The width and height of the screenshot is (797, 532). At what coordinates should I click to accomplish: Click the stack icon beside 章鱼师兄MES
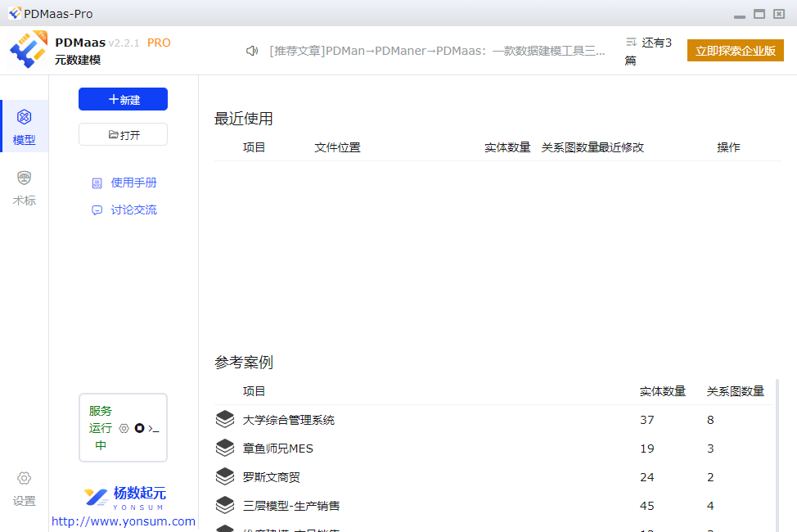(225, 448)
